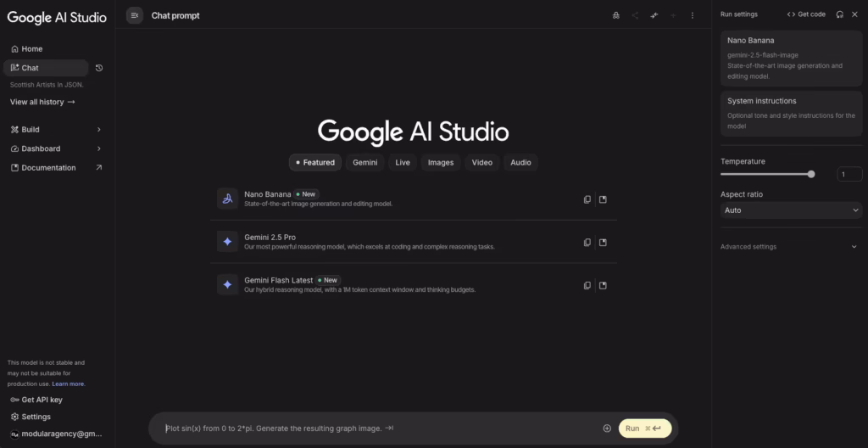Select the Live tab
This screenshot has width=868, height=448.
[x=403, y=162]
